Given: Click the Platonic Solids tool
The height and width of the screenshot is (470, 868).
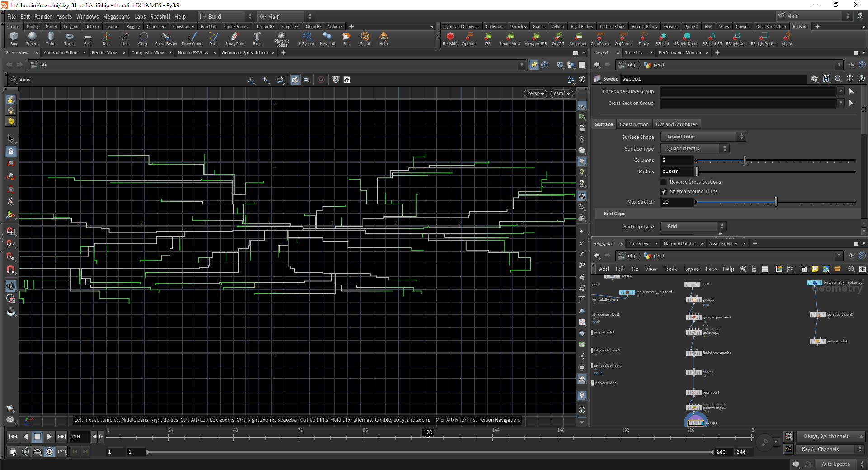Looking at the screenshot, I should (x=282, y=39).
